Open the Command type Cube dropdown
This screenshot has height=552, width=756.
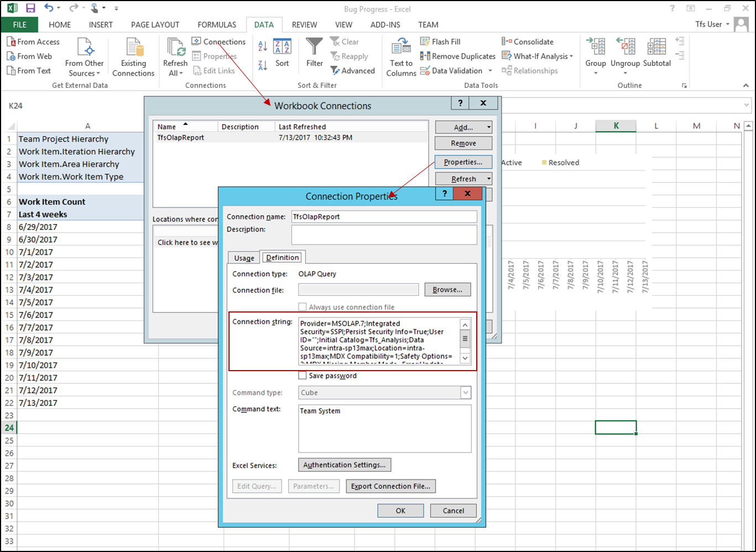click(465, 393)
